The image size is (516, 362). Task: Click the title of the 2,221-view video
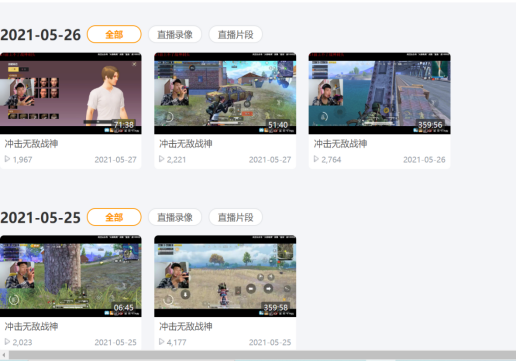(186, 144)
